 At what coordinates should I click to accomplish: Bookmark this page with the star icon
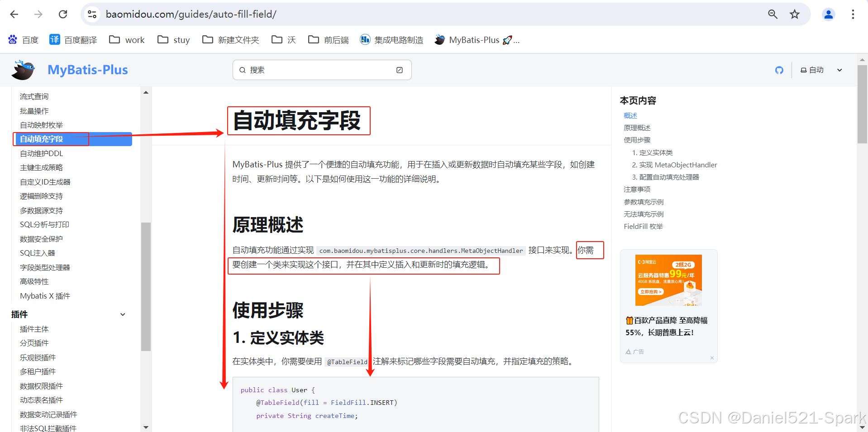(x=795, y=14)
